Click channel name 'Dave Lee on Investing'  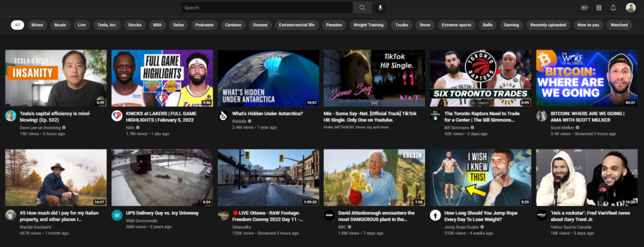click(40, 128)
